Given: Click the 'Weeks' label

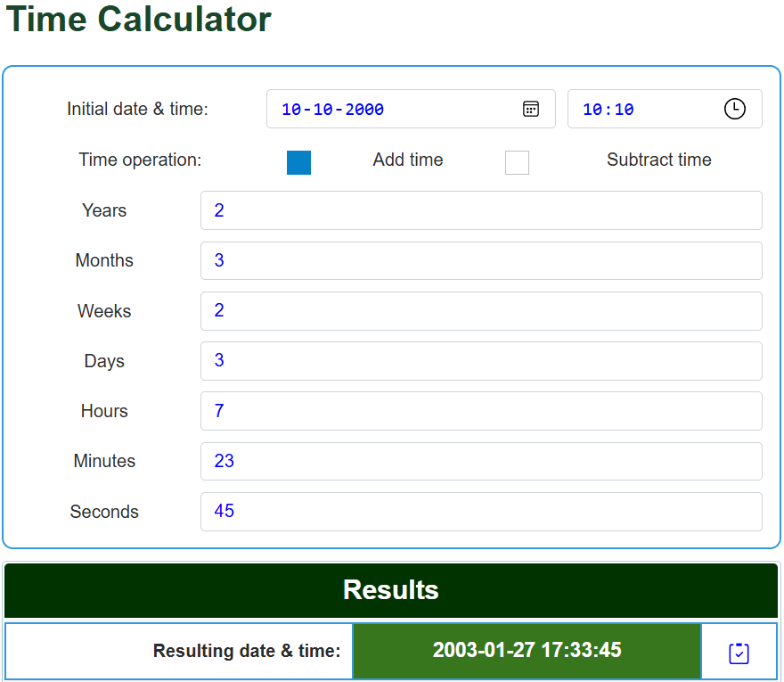Looking at the screenshot, I should [x=104, y=311].
